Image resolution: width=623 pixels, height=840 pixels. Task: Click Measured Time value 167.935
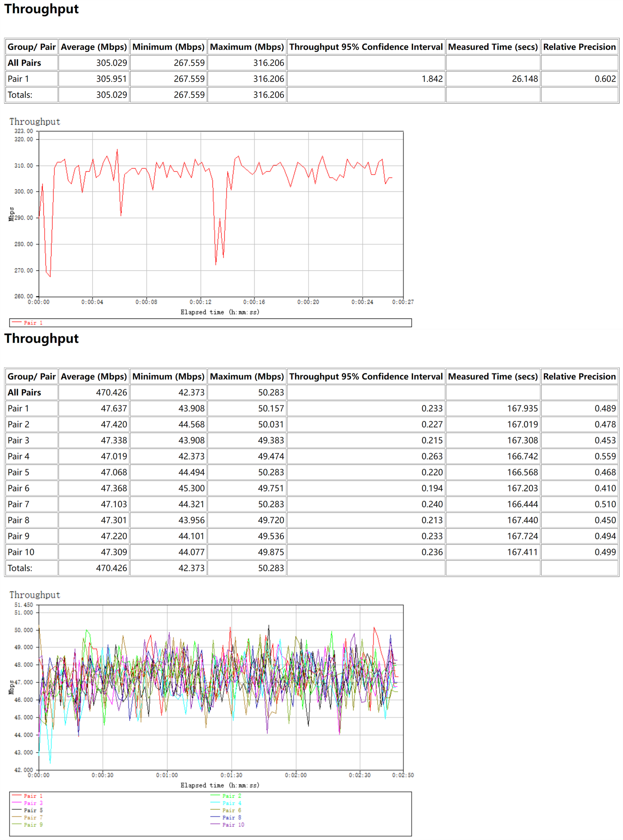point(522,408)
